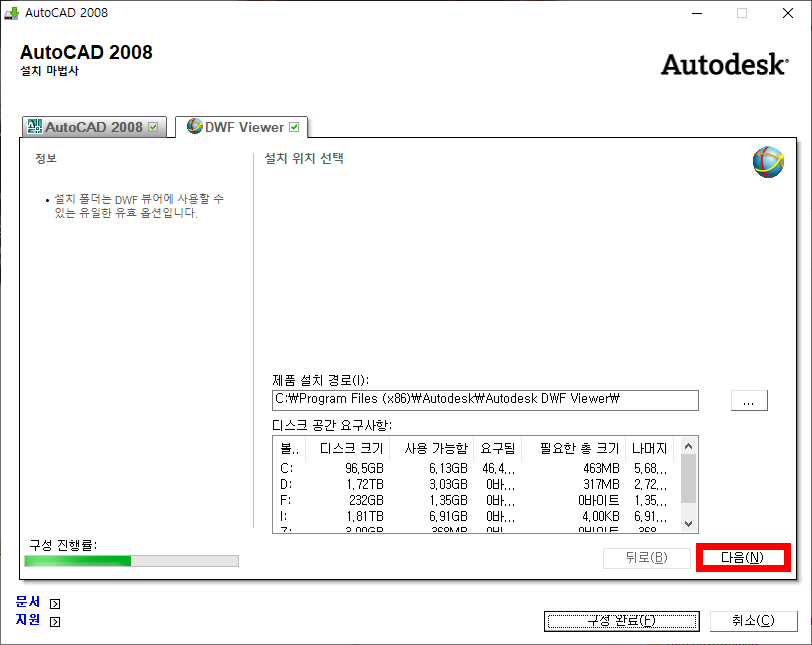This screenshot has width=812, height=645.
Task: Switch to the DWF Viewer tab
Action: tap(242, 127)
